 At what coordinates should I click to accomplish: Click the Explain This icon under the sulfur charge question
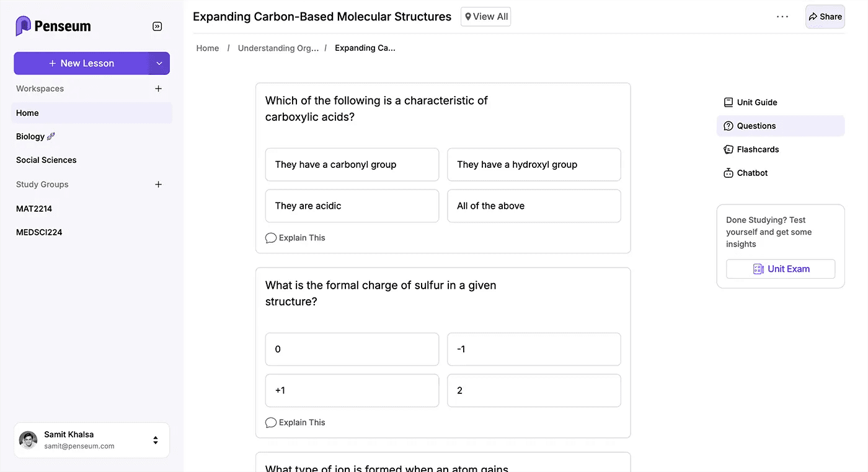pos(271,422)
